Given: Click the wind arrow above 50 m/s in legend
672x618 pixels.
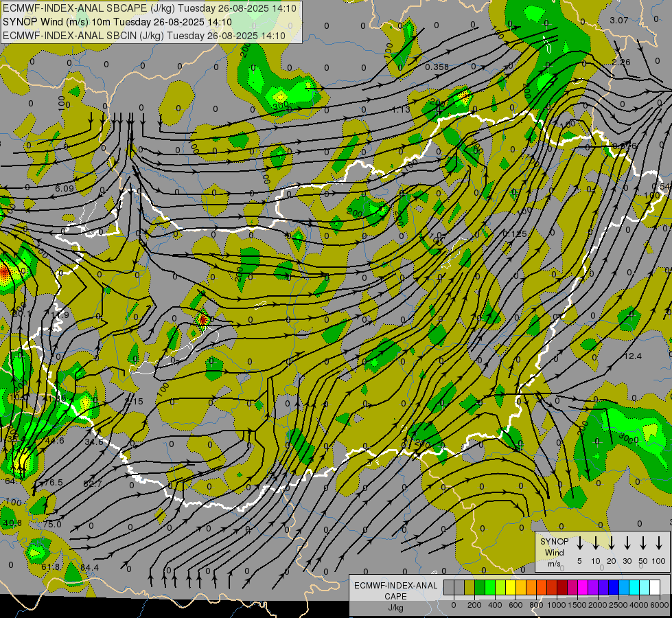Looking at the screenshot, I should pos(643,543).
